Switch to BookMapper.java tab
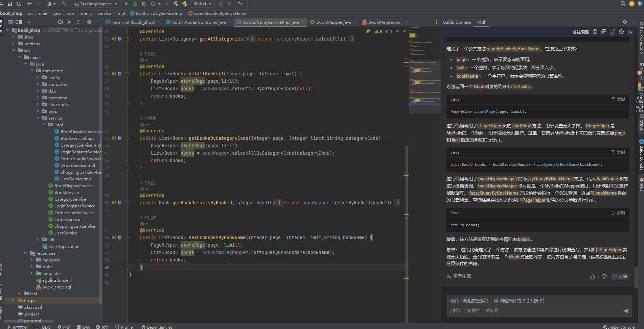 click(x=333, y=22)
